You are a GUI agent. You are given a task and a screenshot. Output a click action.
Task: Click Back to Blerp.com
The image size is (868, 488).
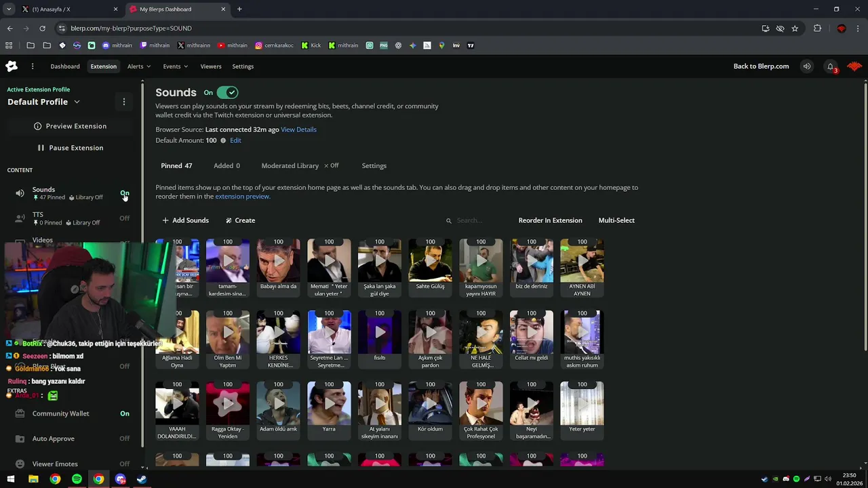(761, 66)
